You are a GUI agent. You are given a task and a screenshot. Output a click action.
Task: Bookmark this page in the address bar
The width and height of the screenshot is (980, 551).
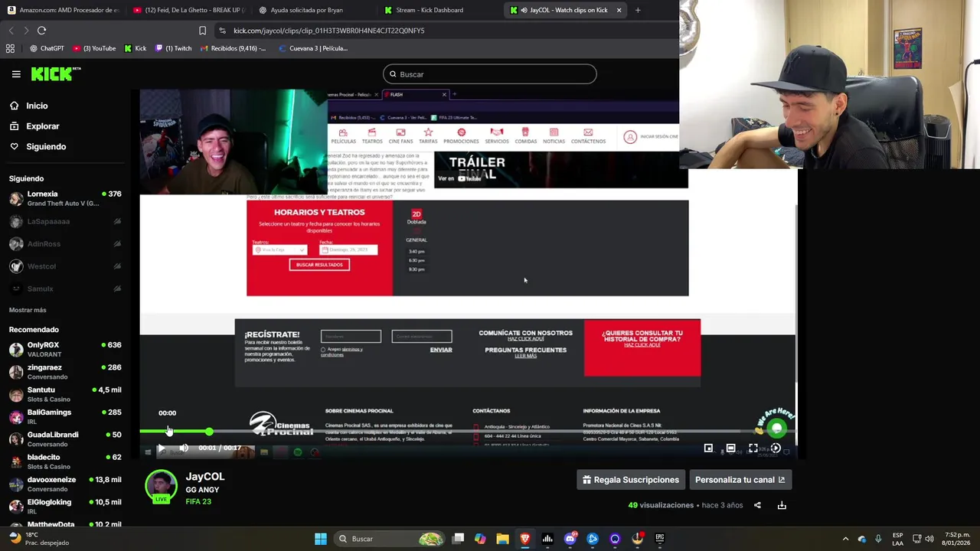[202, 31]
